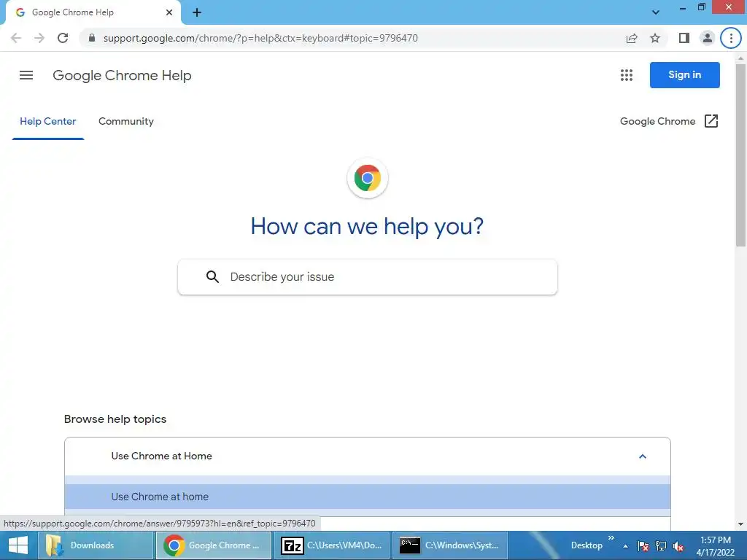The width and height of the screenshot is (747, 560).
Task: Click the How can we help you heading
Action: coord(367,226)
